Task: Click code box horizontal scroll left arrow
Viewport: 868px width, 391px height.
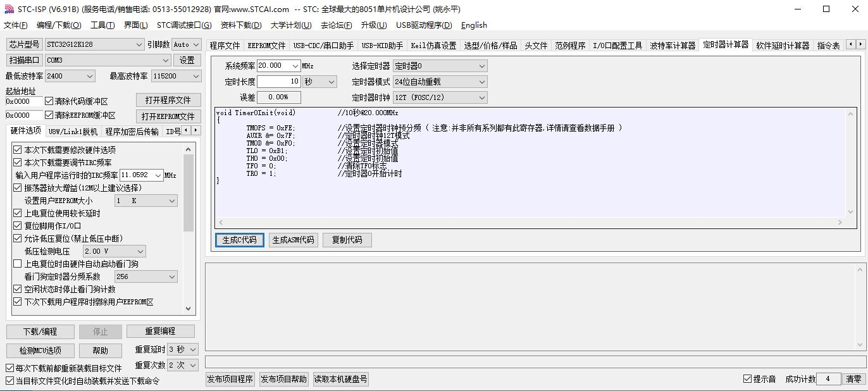Action: 221,222
